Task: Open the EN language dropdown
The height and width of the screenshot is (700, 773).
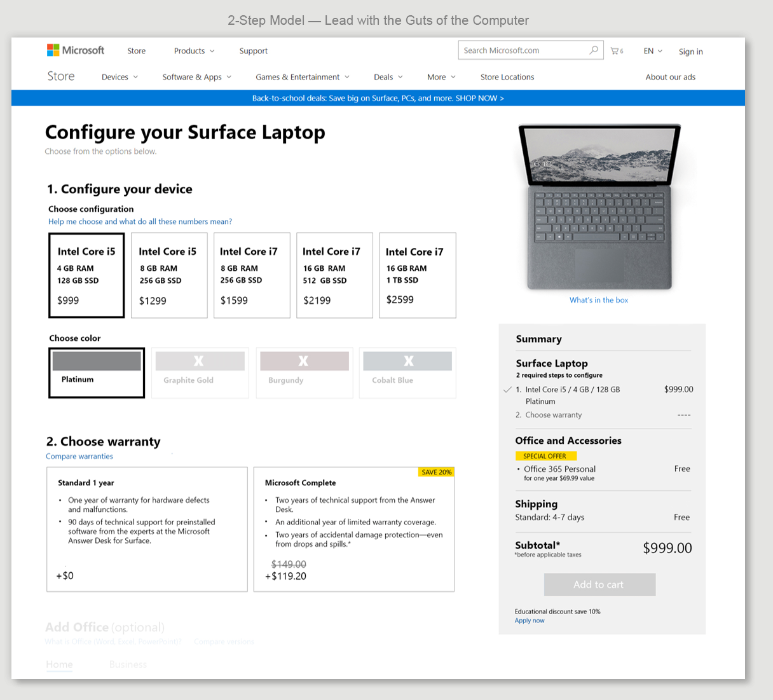Action: click(x=653, y=51)
